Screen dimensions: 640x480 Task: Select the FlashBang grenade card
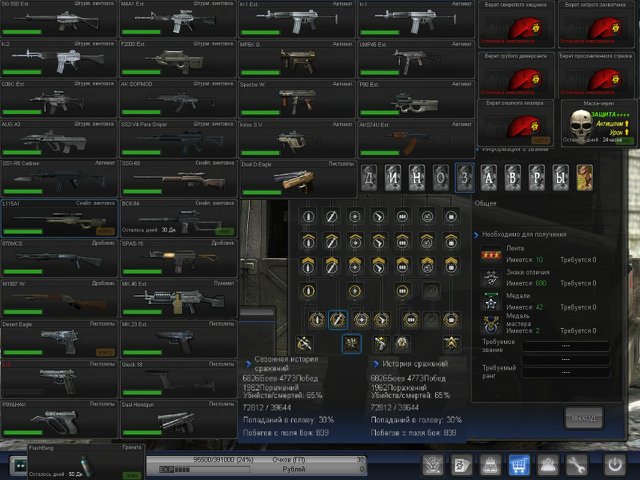coord(86,462)
